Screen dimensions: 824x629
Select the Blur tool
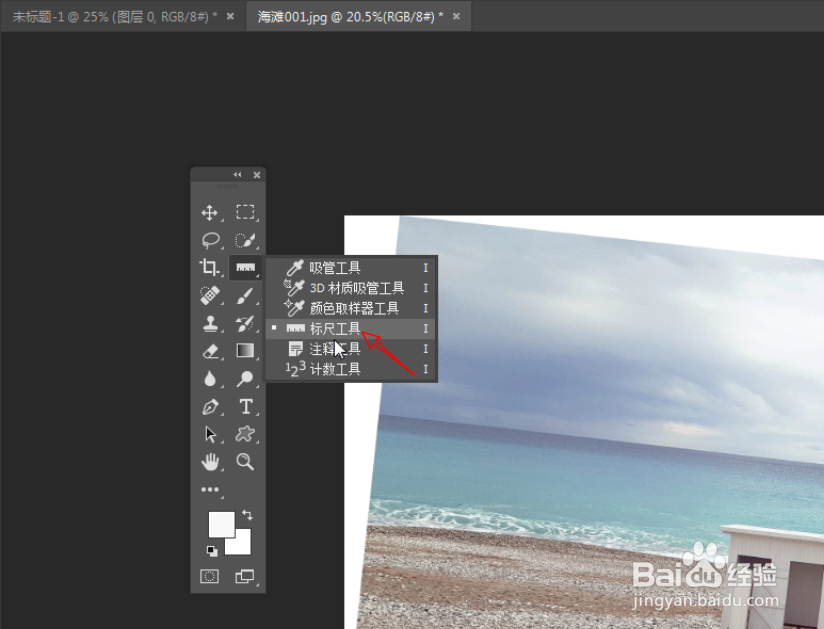coord(210,378)
